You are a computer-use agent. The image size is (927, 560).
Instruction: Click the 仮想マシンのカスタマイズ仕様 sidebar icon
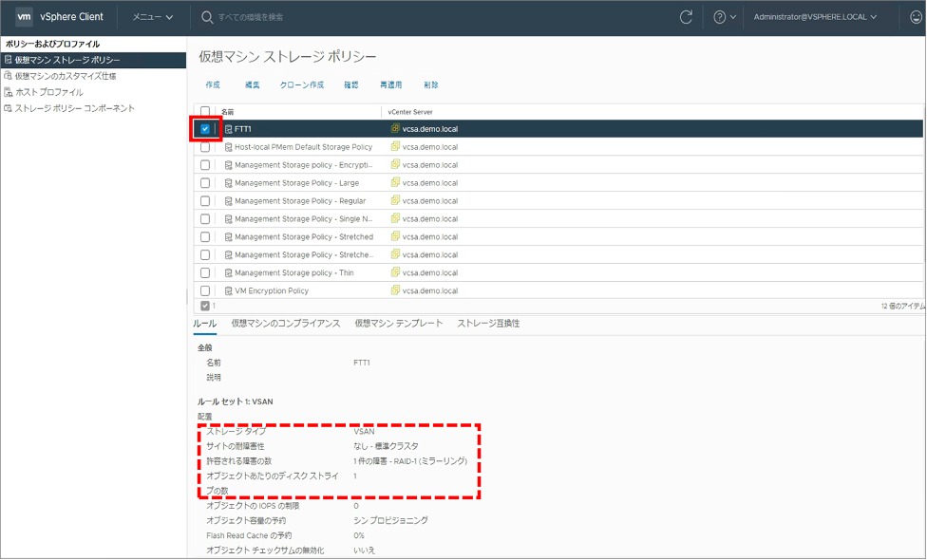(8, 76)
